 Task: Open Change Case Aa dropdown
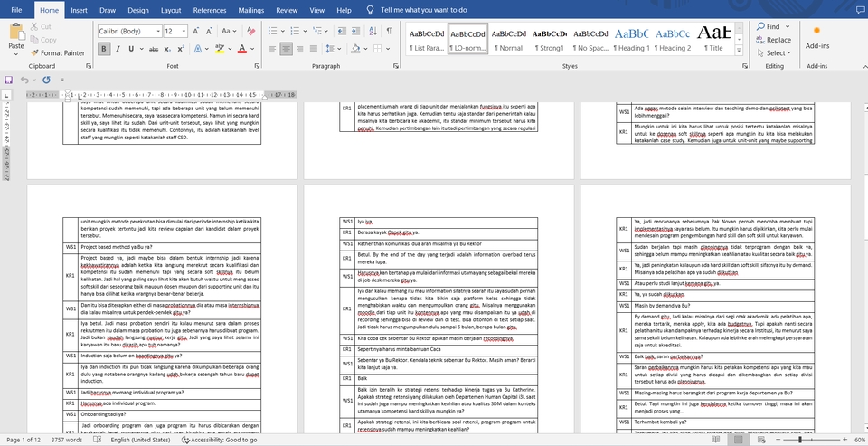tap(230, 32)
